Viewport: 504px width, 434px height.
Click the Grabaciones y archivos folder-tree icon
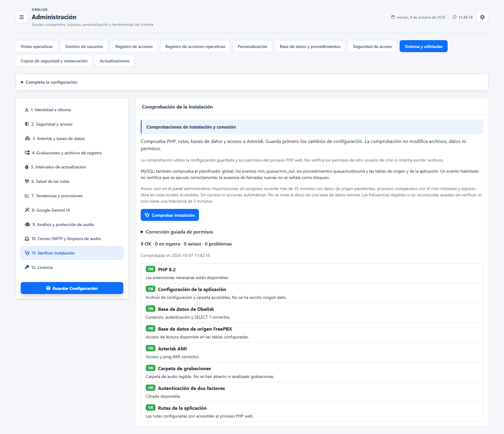click(27, 153)
